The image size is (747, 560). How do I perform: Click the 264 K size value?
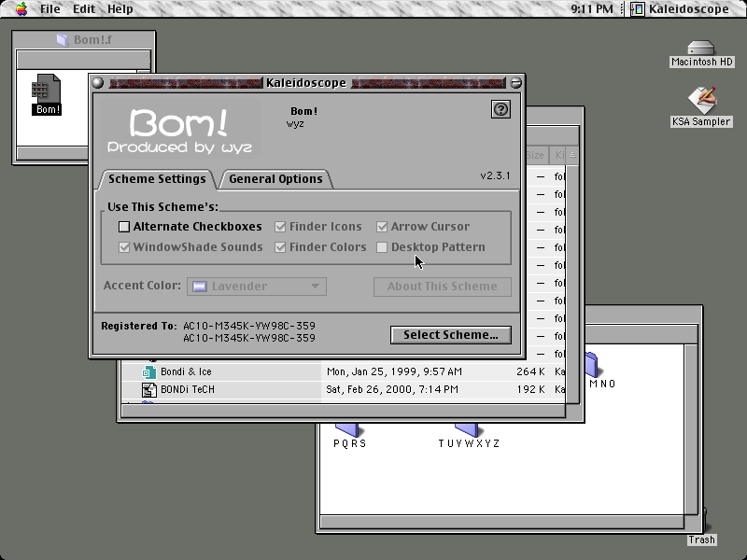(x=530, y=371)
